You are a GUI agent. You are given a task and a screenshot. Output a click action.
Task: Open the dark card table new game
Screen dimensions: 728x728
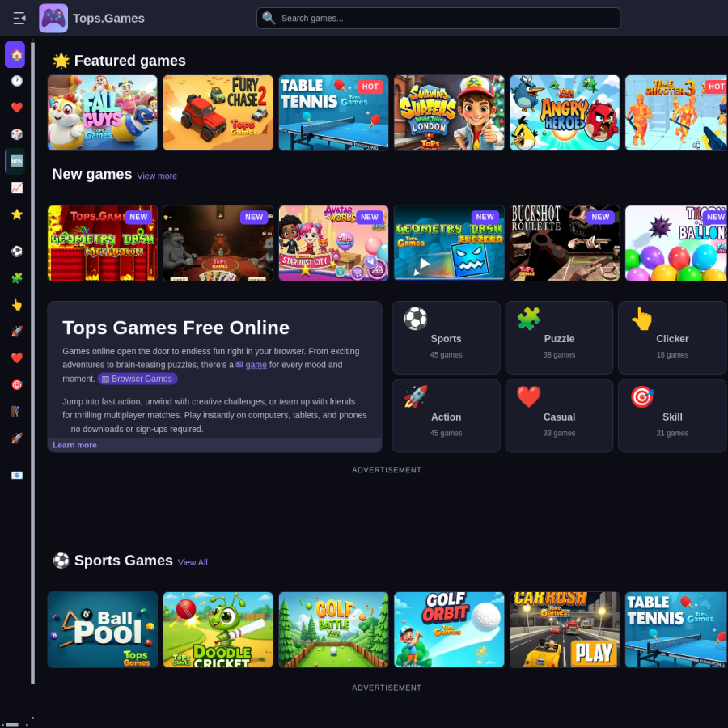tap(218, 243)
